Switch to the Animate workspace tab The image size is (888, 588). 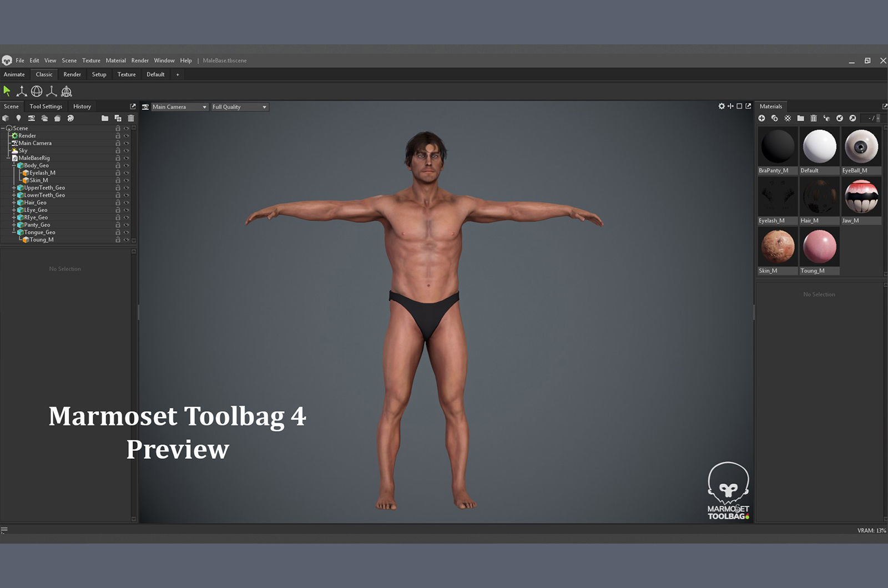(14, 74)
